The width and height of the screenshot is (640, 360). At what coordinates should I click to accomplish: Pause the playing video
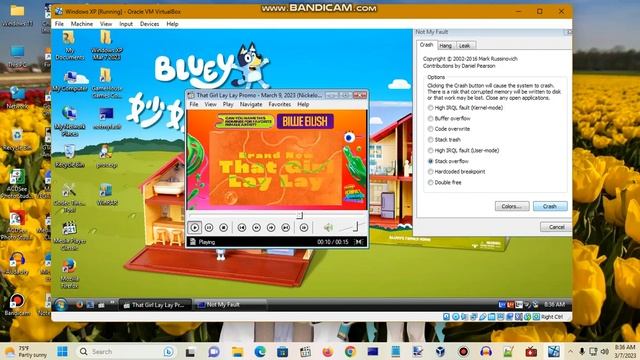(209, 227)
